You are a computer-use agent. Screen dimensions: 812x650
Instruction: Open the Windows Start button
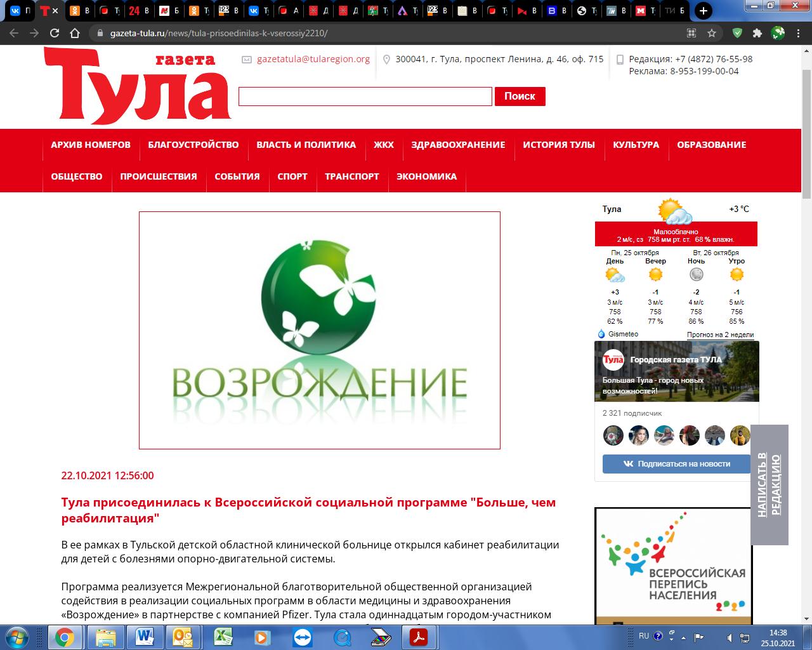click(16, 637)
